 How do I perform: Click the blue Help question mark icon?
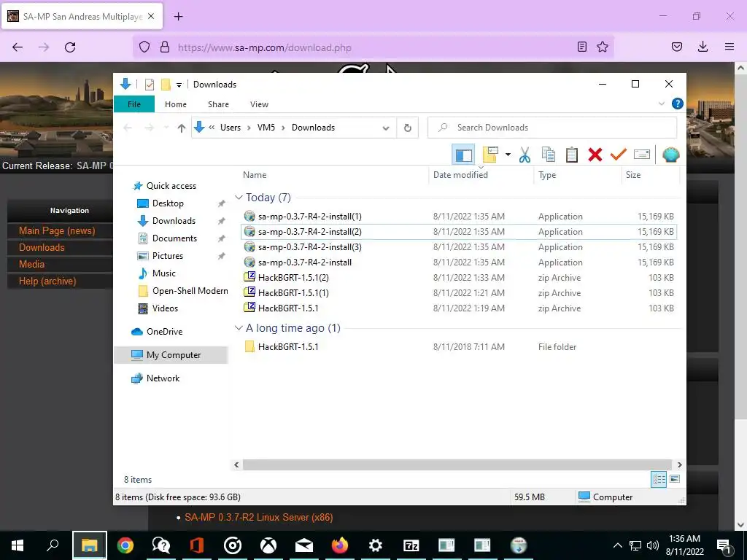[677, 104]
